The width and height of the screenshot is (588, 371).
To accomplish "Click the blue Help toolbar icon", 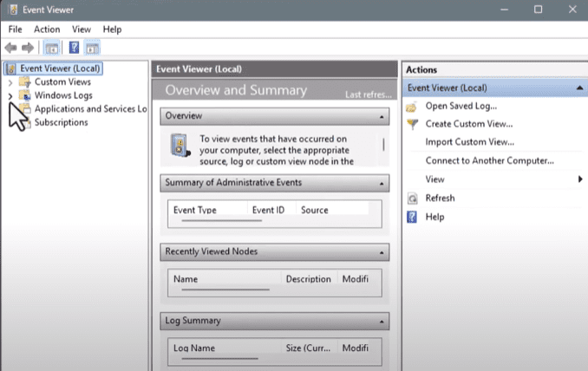I will click(x=74, y=48).
